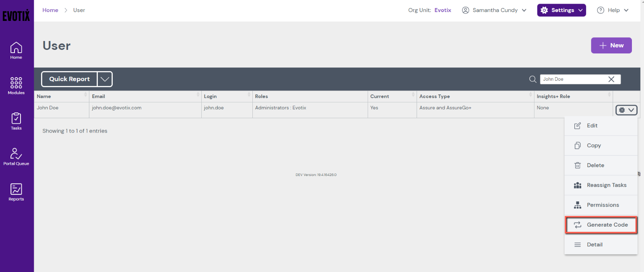Click the search magnifier icon

coord(533,79)
